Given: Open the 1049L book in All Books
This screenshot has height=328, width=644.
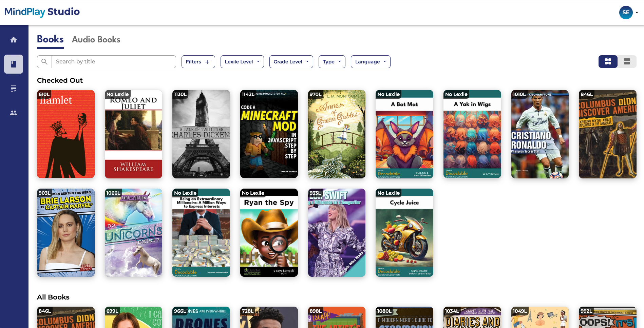Looking at the screenshot, I should click(540, 317).
